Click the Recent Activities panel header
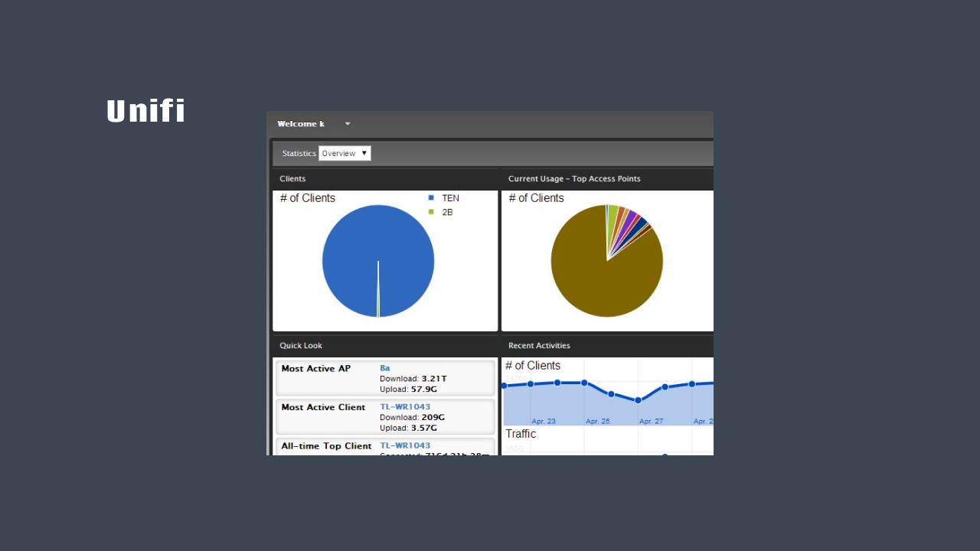Image resolution: width=980 pixels, height=551 pixels. coord(539,345)
